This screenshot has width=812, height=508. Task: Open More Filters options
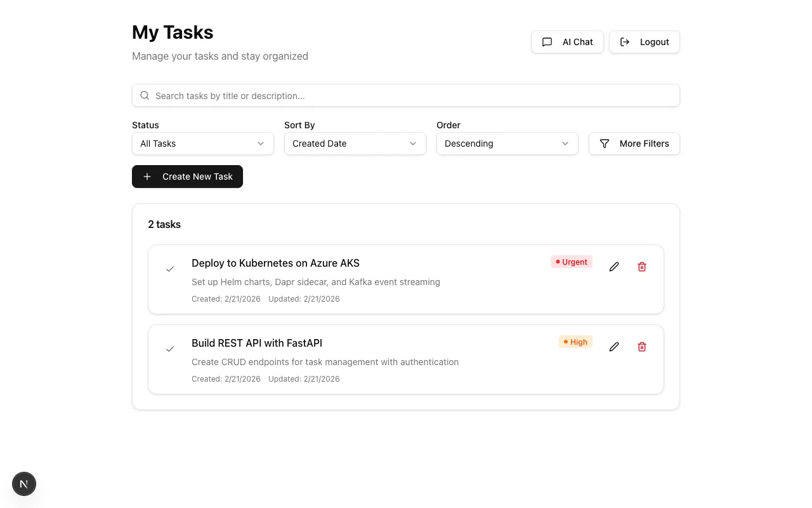(634, 144)
